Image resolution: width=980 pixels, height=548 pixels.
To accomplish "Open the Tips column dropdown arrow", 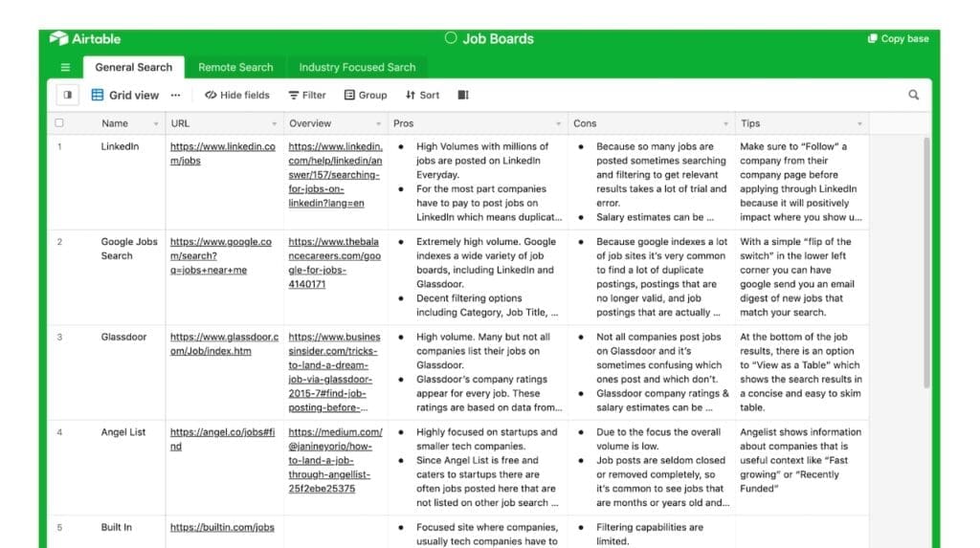I will [860, 123].
